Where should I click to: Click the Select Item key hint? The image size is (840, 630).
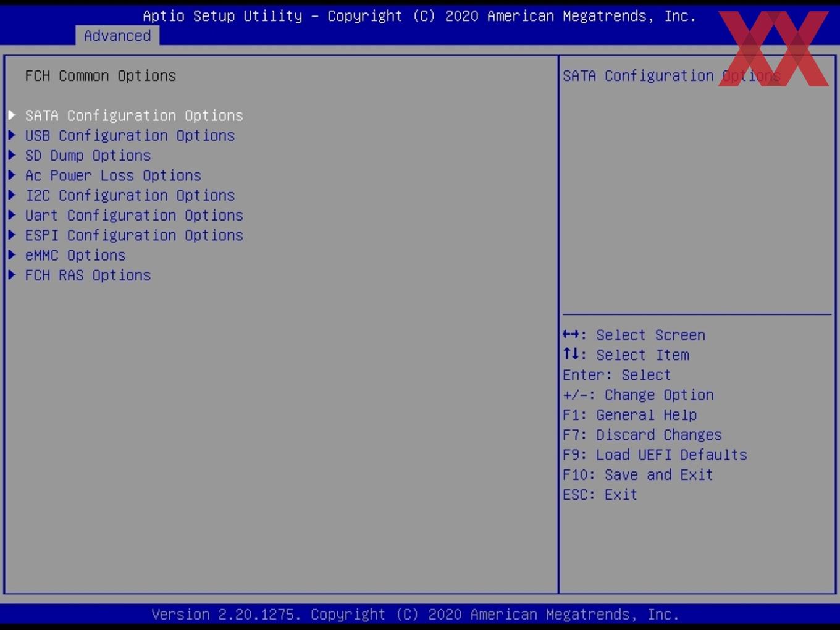coord(626,355)
